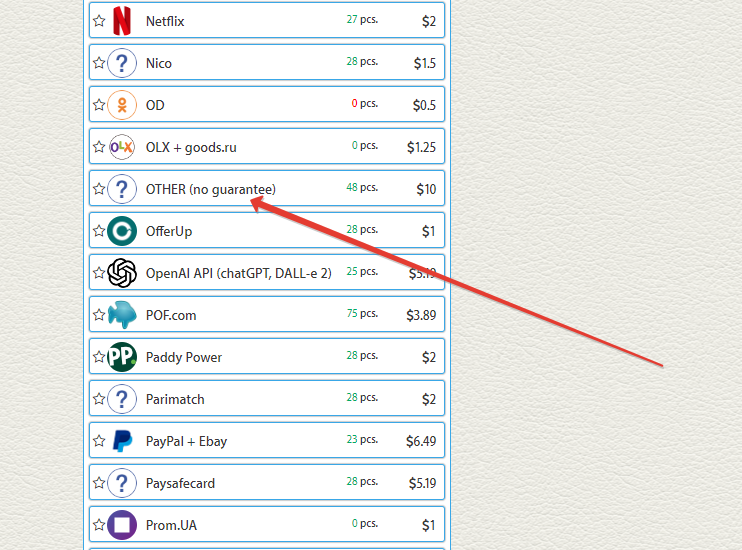Click the orange OD service icon
This screenshot has width=742, height=550.
coord(122,105)
